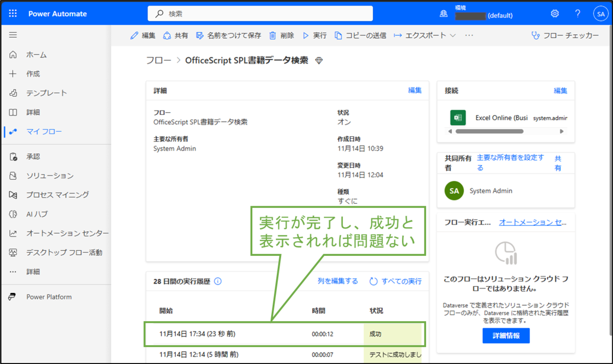Open プロセス マイニング in the sidebar
Screen dimensions: 613x364
(x=58, y=195)
